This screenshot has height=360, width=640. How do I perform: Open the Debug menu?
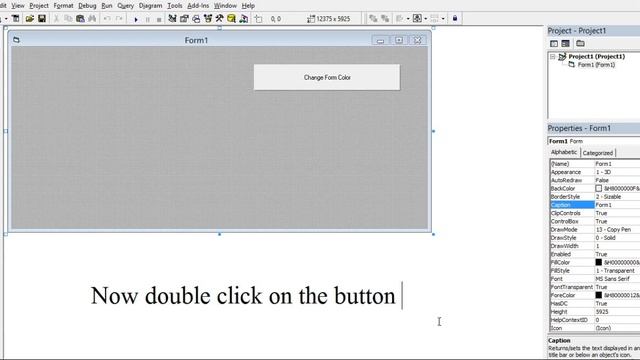coord(87,6)
